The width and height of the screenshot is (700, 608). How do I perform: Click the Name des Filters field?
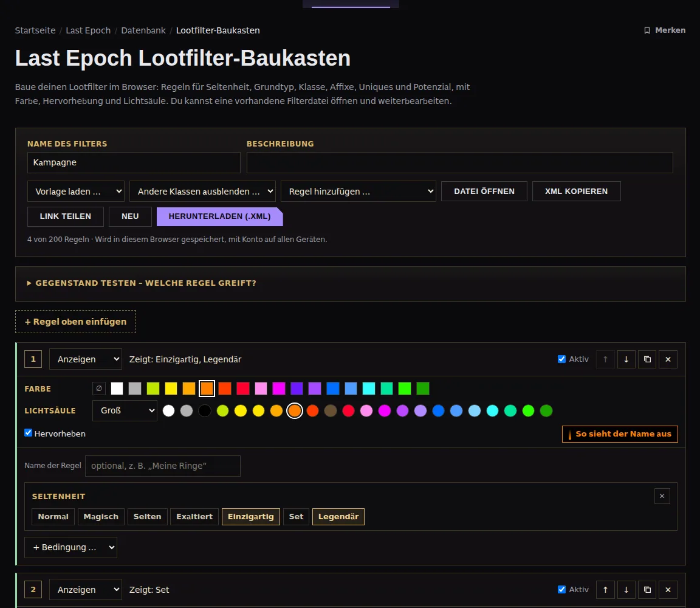(134, 162)
